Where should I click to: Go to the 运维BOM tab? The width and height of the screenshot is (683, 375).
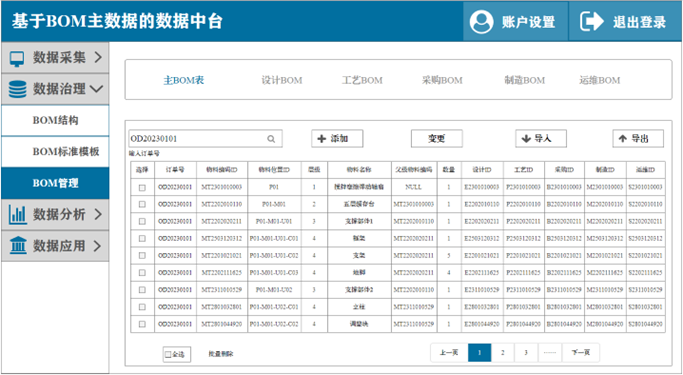click(x=599, y=80)
